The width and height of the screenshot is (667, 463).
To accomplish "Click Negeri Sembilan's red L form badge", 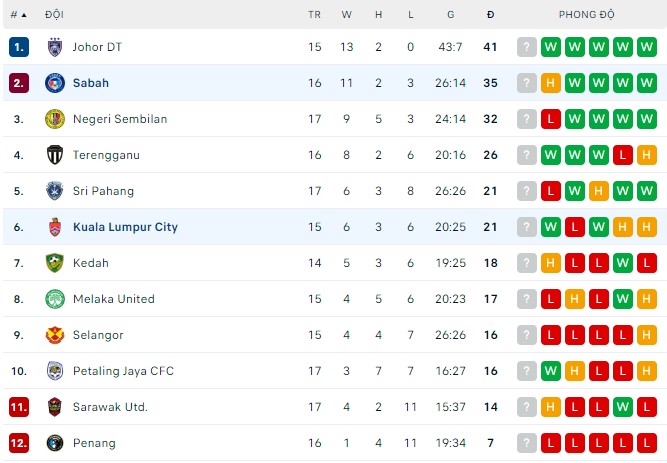I will click(550, 119).
